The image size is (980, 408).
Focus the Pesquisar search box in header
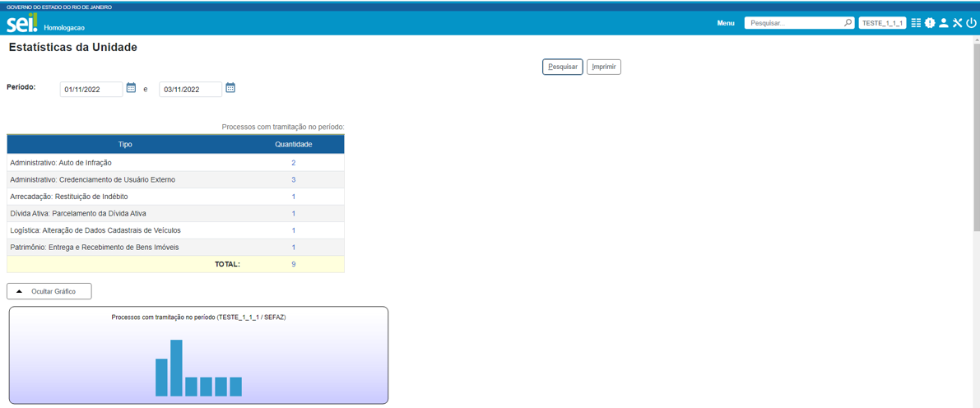click(794, 23)
